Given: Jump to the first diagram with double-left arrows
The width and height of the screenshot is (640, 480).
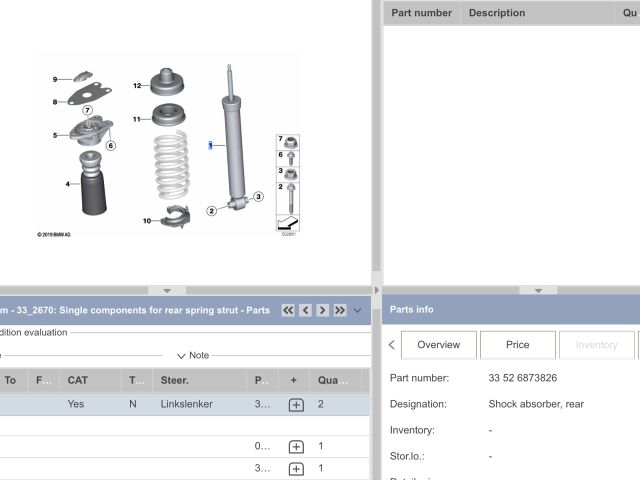Looking at the screenshot, I should [289, 310].
